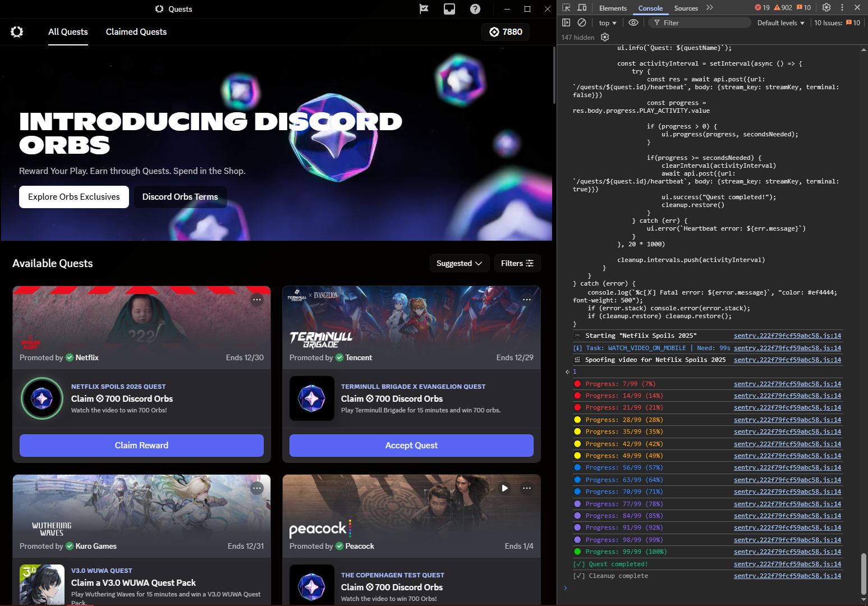Image resolution: width=868 pixels, height=606 pixels.
Task: Click the 19 errors counter
Action: 763,7
